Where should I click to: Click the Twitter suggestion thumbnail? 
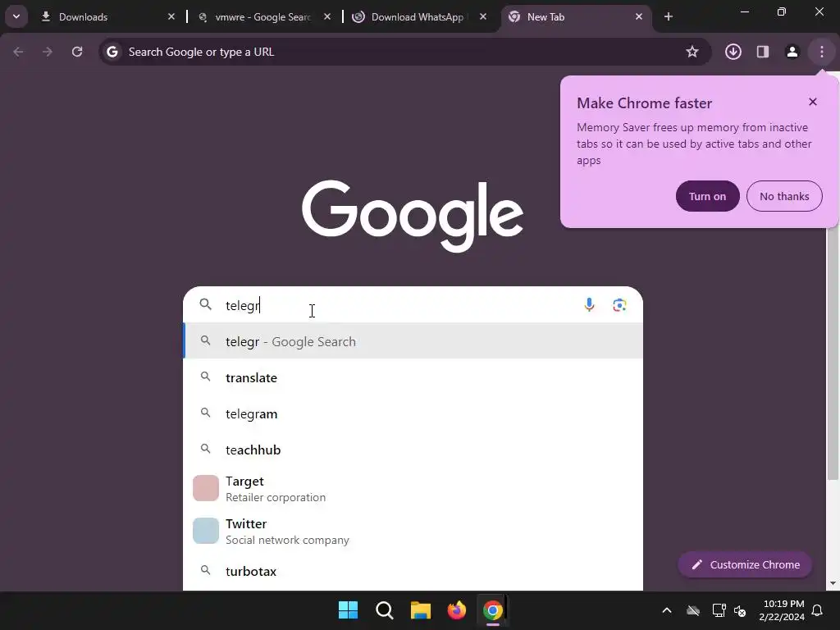[206, 531]
